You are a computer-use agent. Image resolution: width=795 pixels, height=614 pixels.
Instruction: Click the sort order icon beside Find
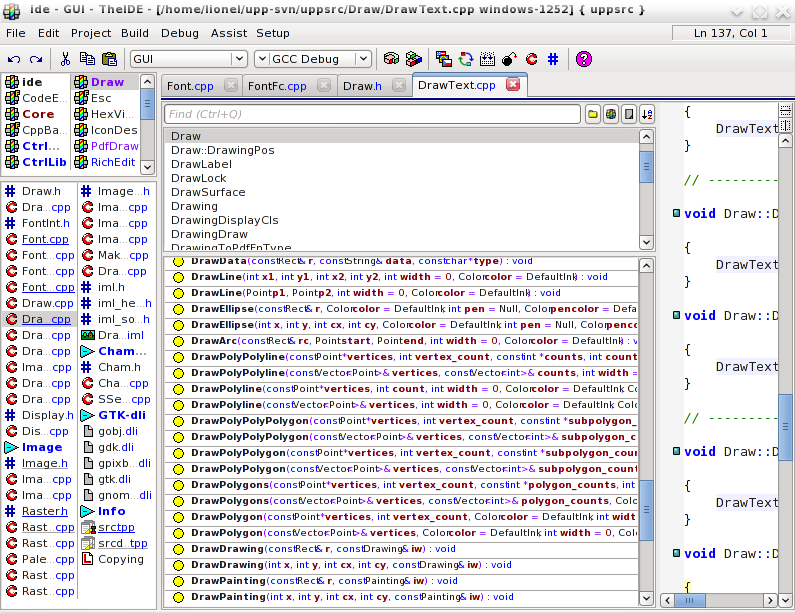646,114
